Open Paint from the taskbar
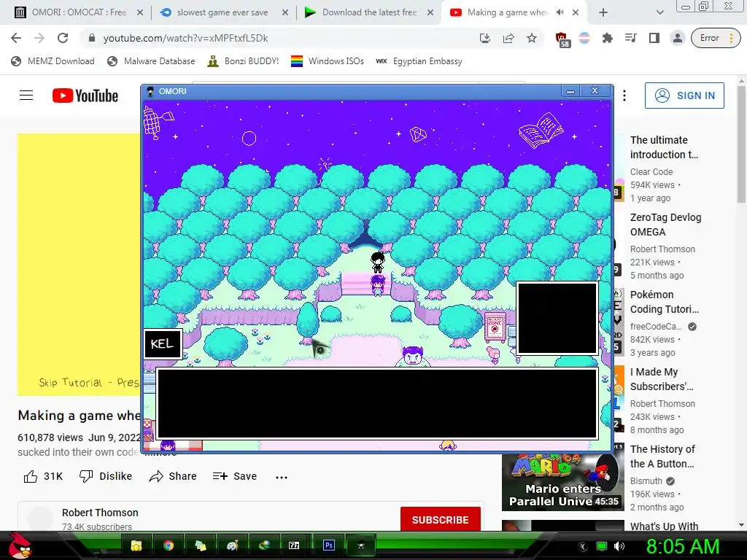The width and height of the screenshot is (747, 560). [x=233, y=545]
